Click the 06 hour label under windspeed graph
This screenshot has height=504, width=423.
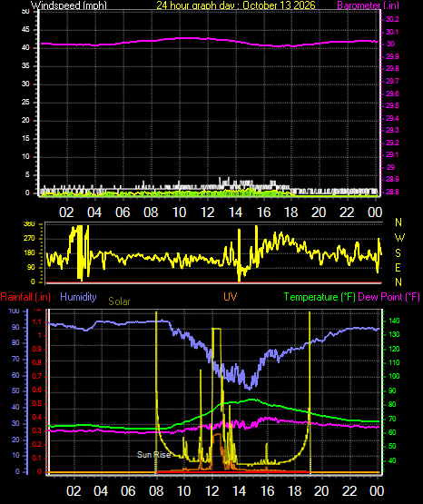[123, 212]
